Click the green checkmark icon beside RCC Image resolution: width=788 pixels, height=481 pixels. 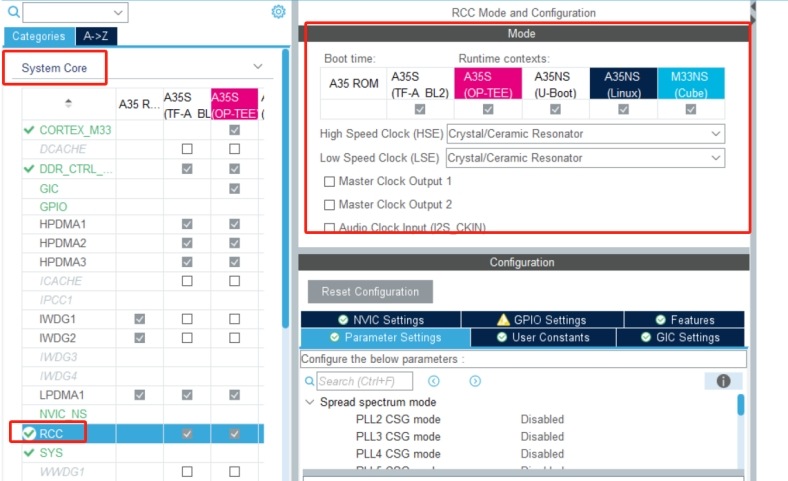pyautogui.click(x=29, y=433)
